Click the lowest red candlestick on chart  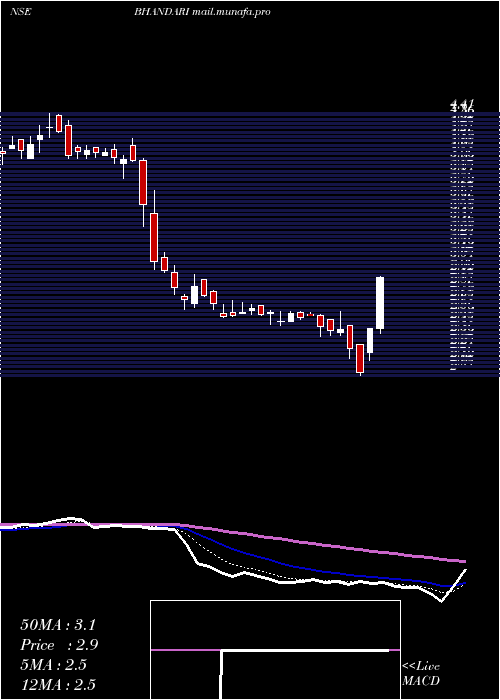360,358
